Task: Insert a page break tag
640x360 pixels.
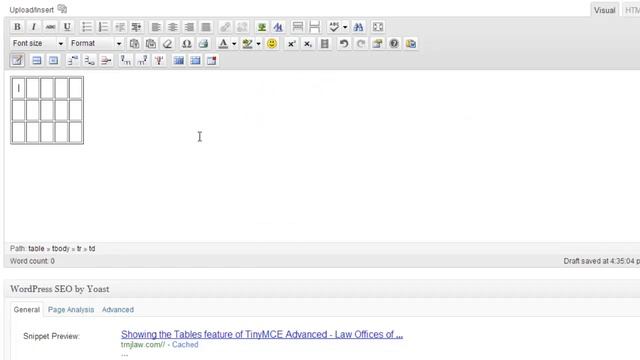Action: click(314, 27)
